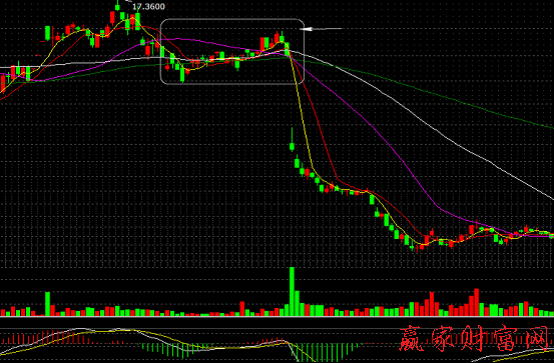Select the first gap-down green candlestick after the drop
This screenshot has height=363, width=554.
click(x=292, y=140)
